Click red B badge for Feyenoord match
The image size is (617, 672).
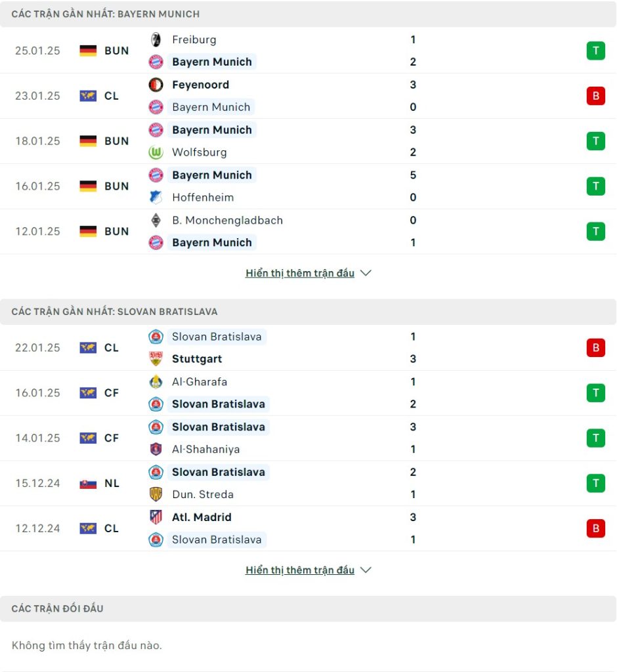pyautogui.click(x=595, y=96)
